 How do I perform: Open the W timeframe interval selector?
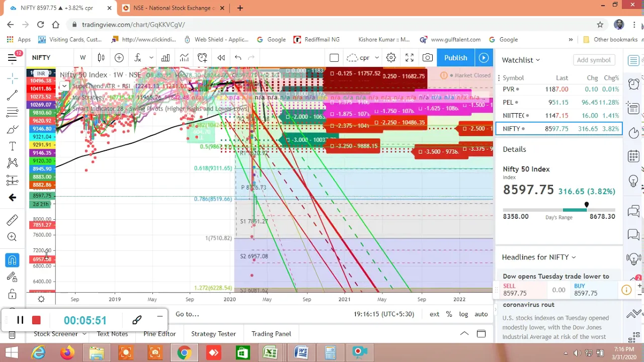tap(83, 58)
